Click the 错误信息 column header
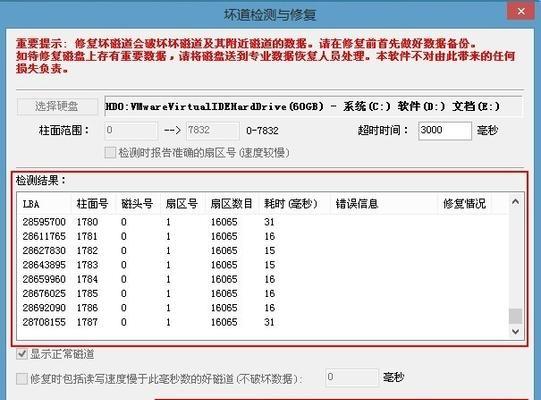The height and width of the screenshot is (400, 541). click(x=384, y=204)
